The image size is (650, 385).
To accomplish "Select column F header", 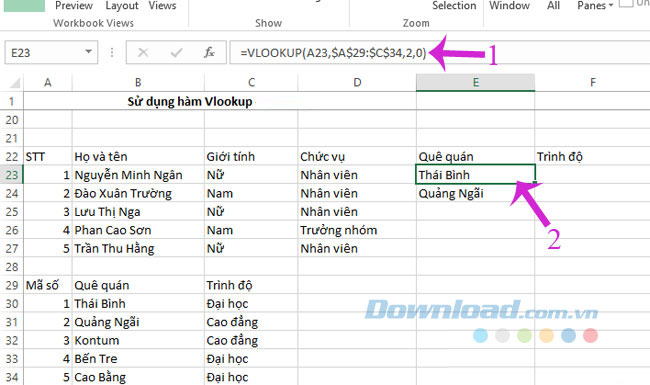I will pyautogui.click(x=593, y=82).
